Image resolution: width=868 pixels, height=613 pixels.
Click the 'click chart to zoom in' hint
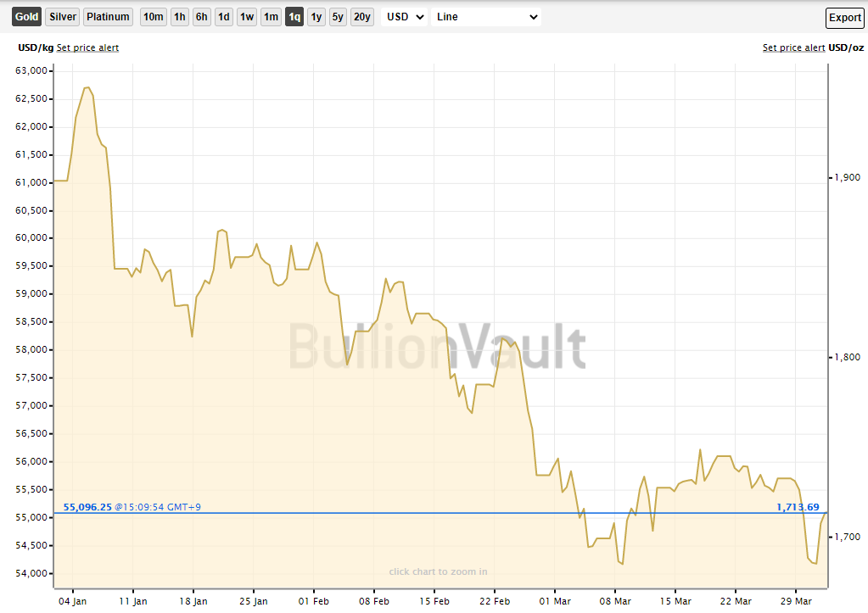pyautogui.click(x=438, y=571)
